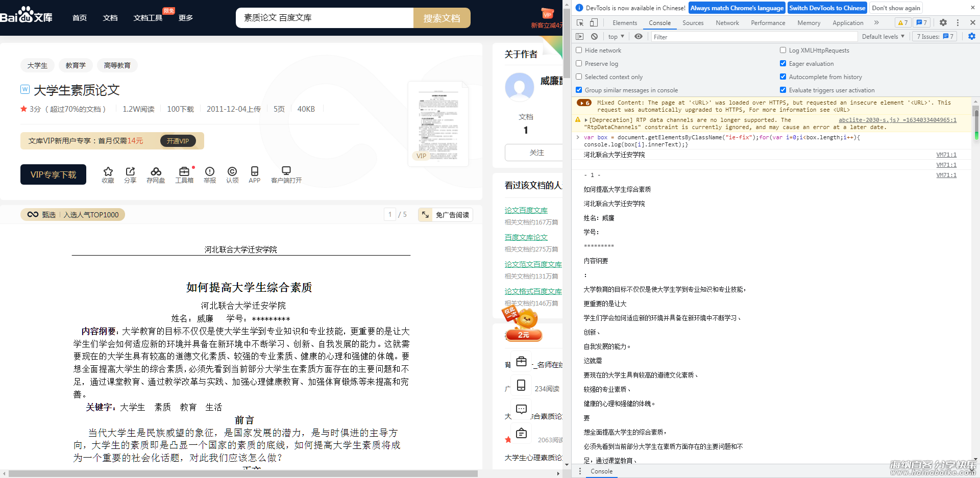Viewport: 980px width, 478px height.
Task: Click the 7 warnings badge
Action: [902, 22]
